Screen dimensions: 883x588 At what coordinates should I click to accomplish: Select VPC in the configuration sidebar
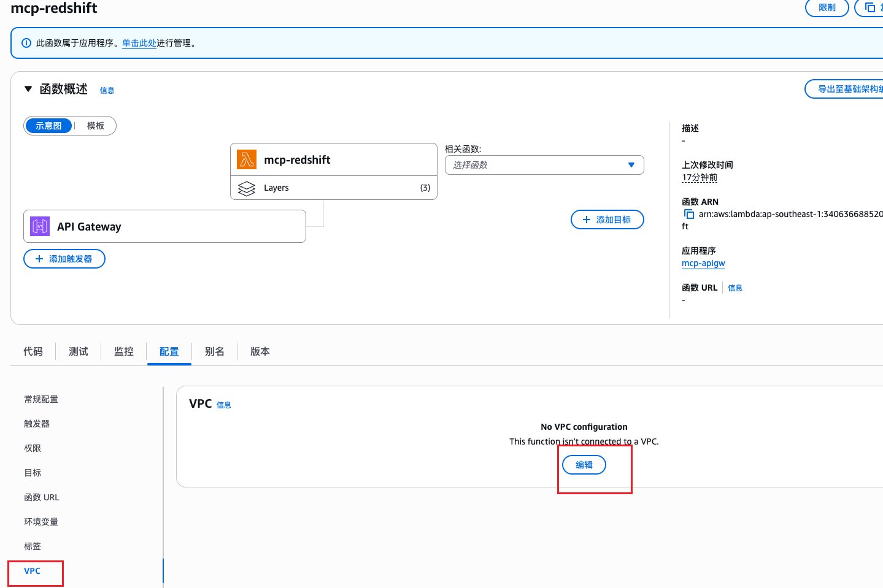coord(32,571)
